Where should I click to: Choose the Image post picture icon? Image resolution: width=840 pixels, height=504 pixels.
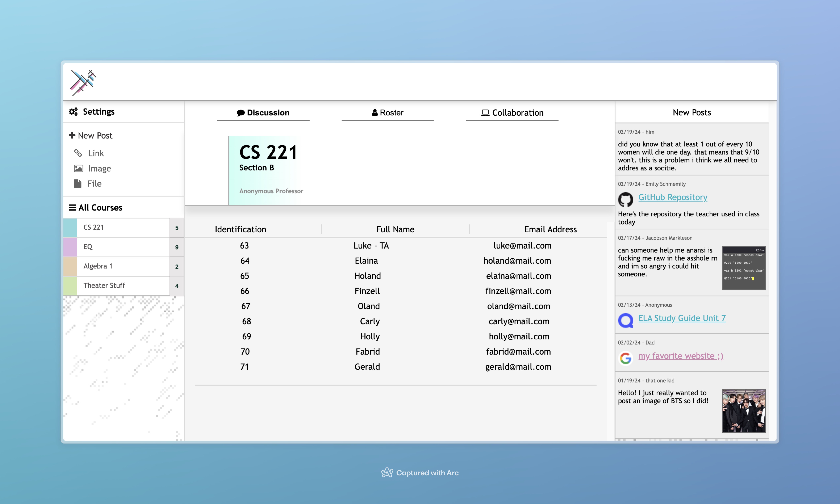[79, 168]
